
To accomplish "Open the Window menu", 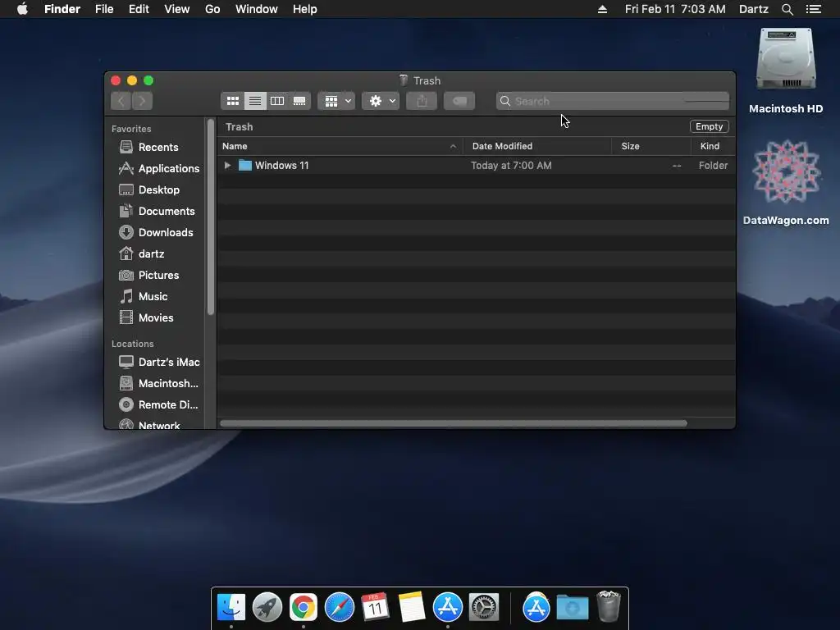I will tap(257, 9).
